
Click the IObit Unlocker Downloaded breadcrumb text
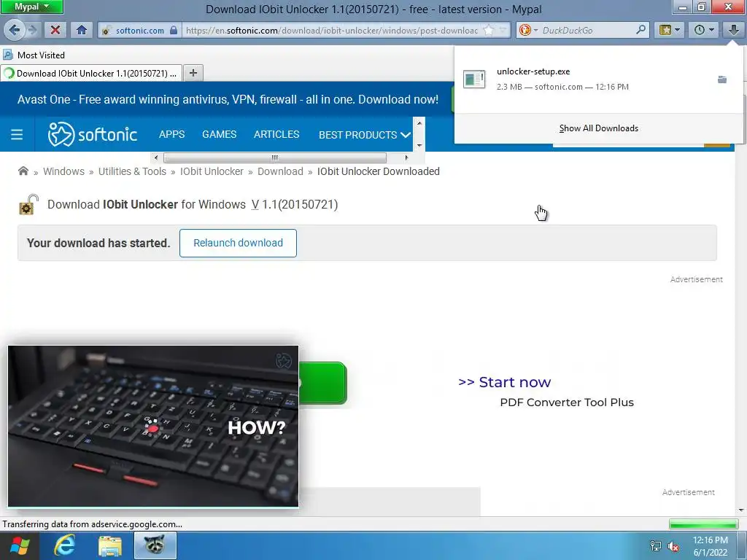(379, 171)
